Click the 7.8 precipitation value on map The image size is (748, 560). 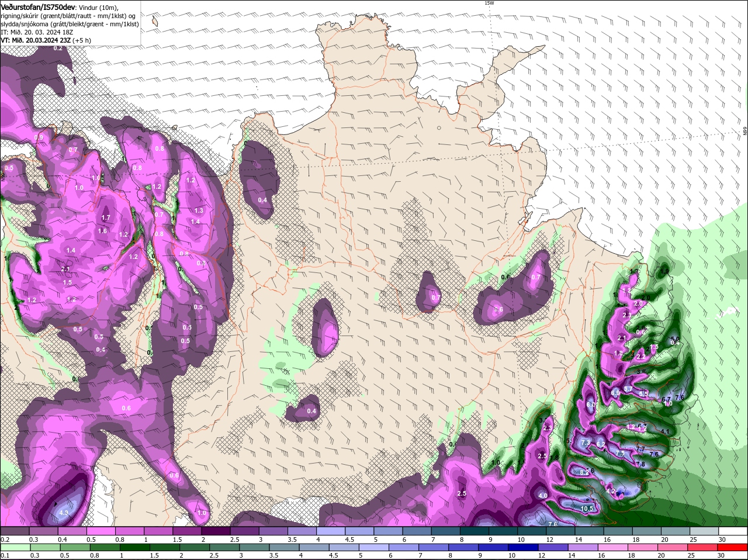[640, 464]
